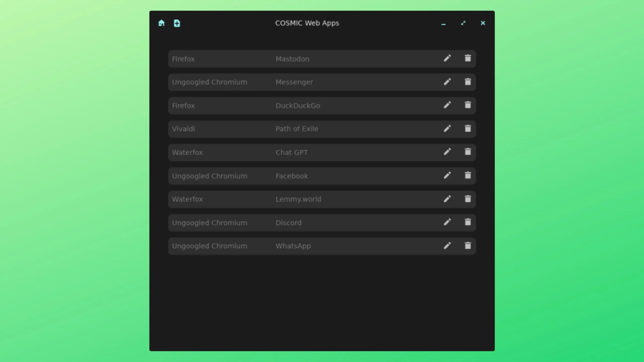
Task: Select the Facebook app name
Action: tap(292, 176)
